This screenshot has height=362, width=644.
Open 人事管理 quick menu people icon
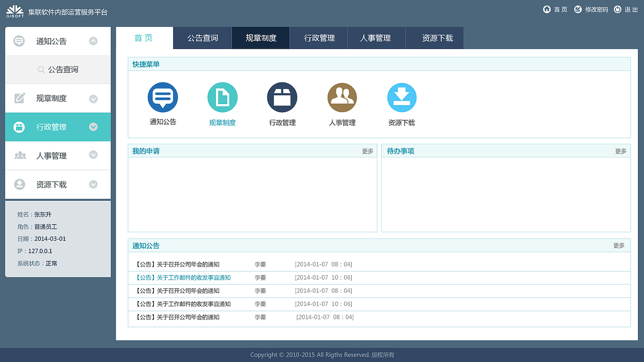coord(342,97)
